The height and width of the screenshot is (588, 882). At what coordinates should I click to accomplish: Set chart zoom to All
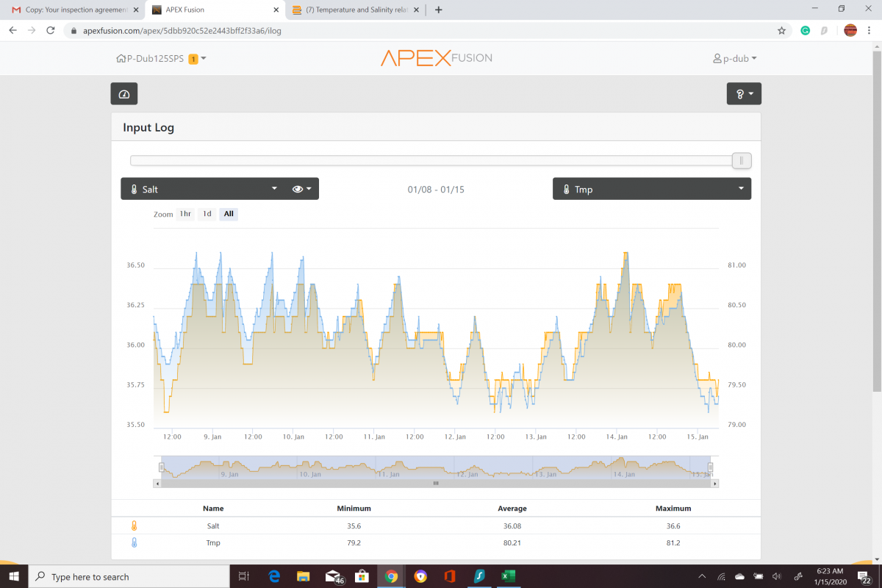pyautogui.click(x=229, y=214)
